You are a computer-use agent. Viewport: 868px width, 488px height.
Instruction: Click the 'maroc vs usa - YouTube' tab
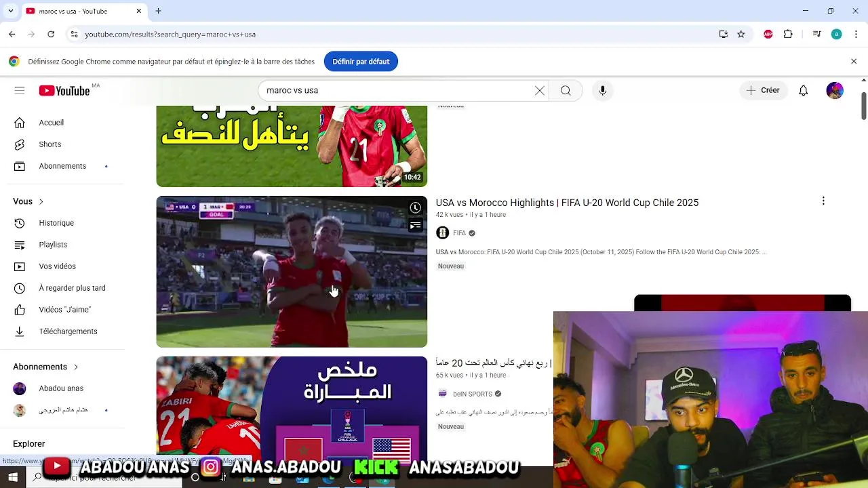(x=73, y=11)
